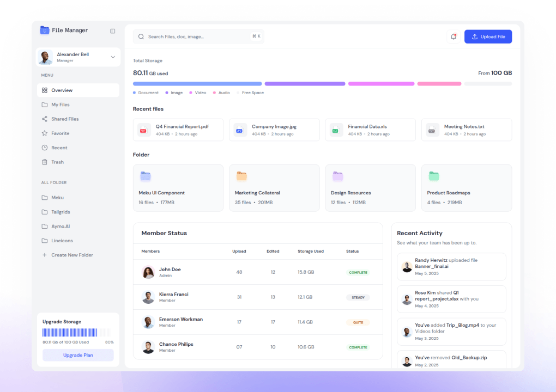
Task: Open the notifications bell icon
Action: [x=453, y=36]
